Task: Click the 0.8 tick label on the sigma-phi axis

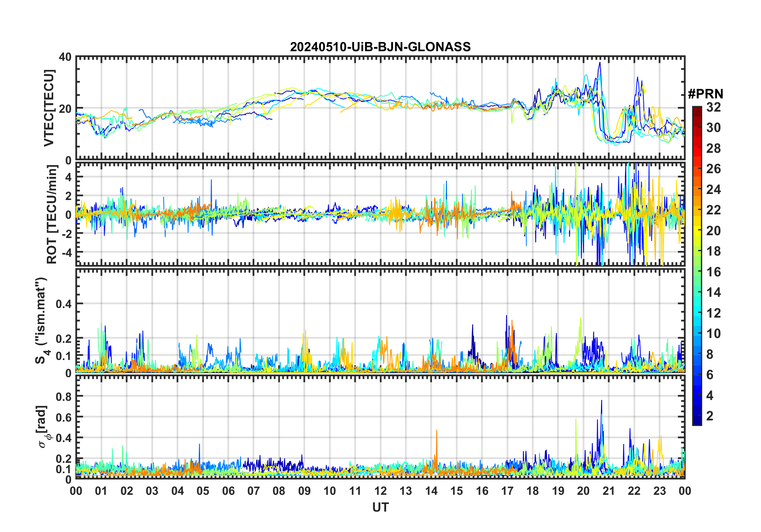Action: click(x=64, y=396)
